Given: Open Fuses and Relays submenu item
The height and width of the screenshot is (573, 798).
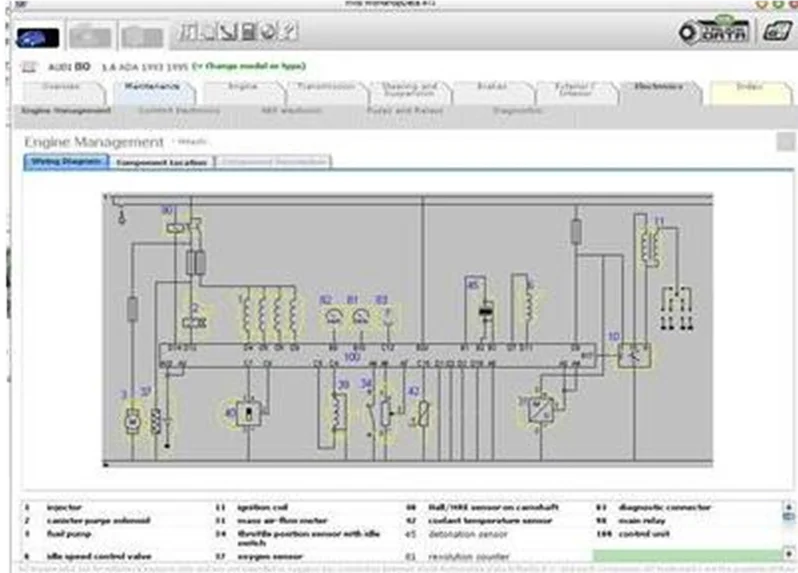Looking at the screenshot, I should 405,110.
